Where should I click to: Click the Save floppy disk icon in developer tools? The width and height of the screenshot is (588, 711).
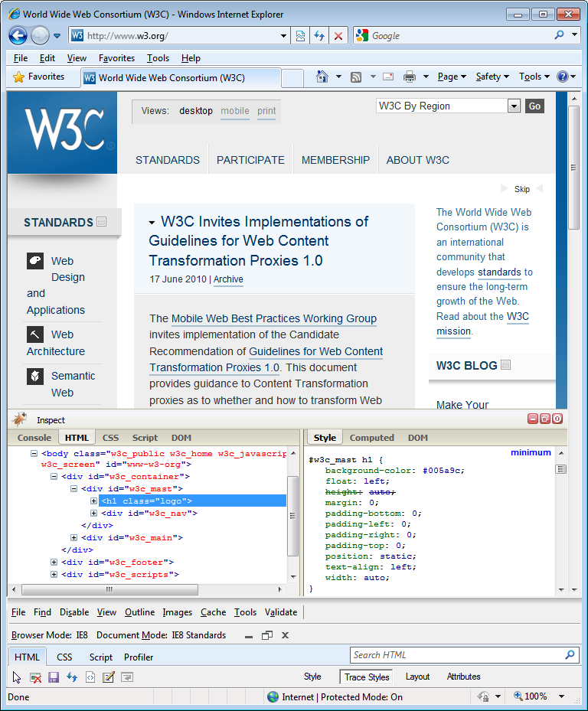(54, 677)
